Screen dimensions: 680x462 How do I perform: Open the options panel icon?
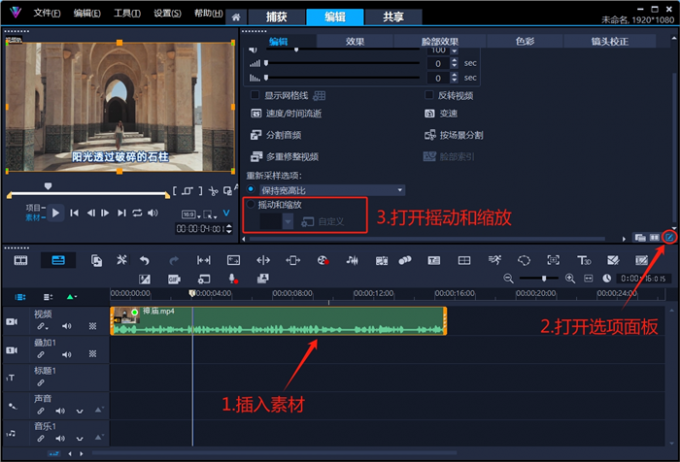pos(670,237)
